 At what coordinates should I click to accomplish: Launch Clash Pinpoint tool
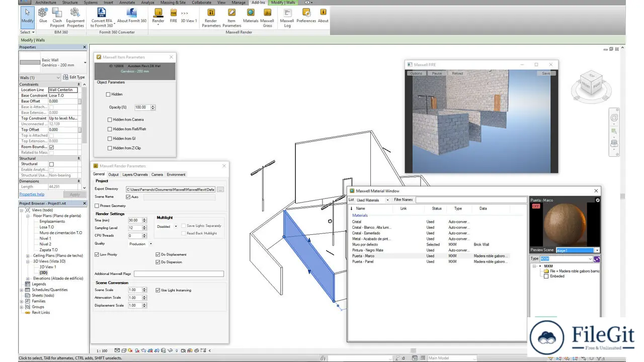57,17
